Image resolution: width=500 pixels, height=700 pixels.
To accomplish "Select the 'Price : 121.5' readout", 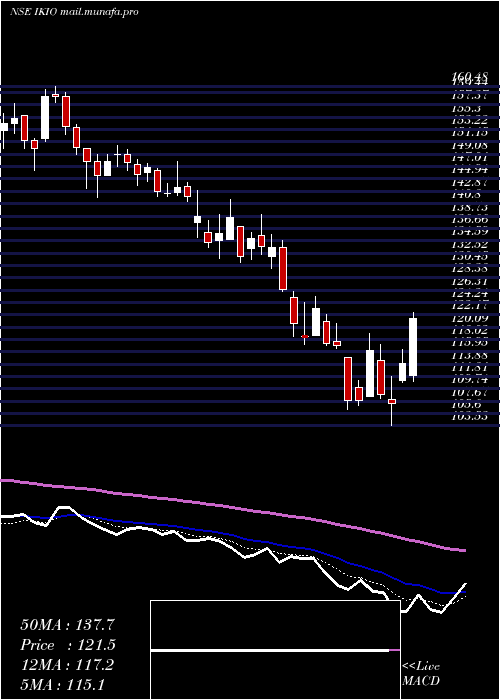I will point(68,645).
